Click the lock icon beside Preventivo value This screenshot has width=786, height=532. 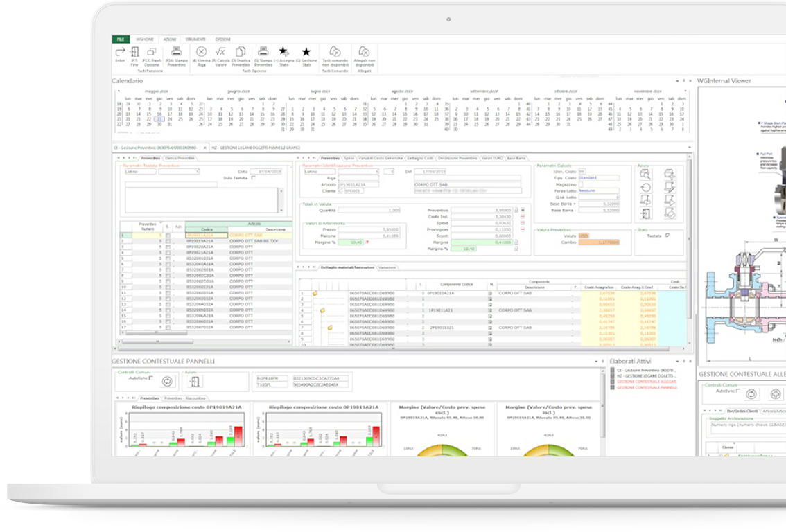coord(516,211)
